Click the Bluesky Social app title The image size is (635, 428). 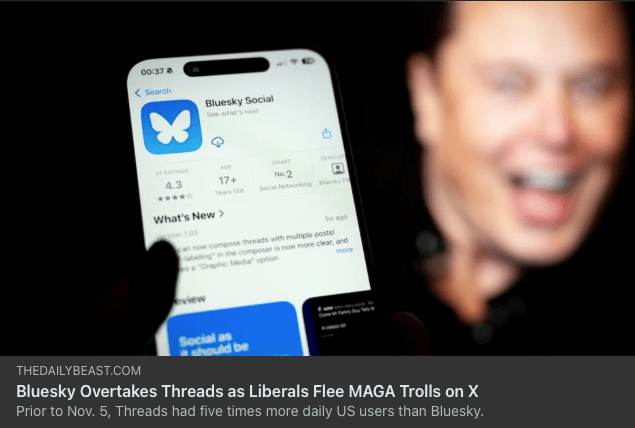coord(239,101)
